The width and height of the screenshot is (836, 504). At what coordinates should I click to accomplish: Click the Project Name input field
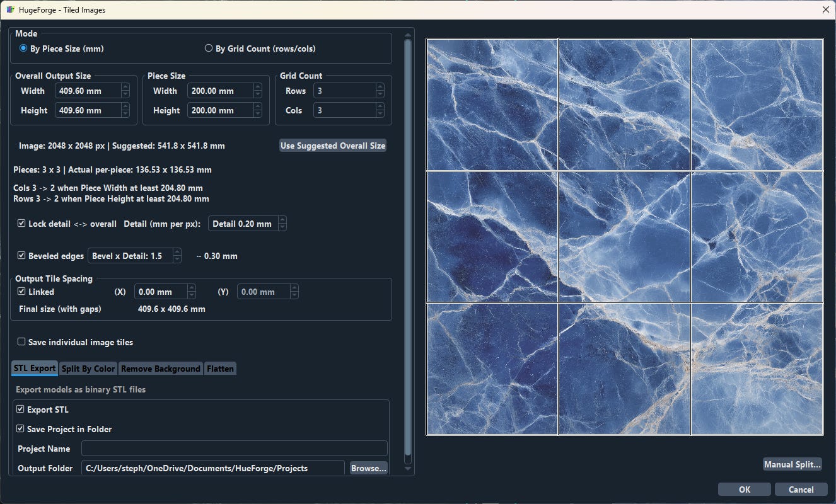(x=233, y=448)
